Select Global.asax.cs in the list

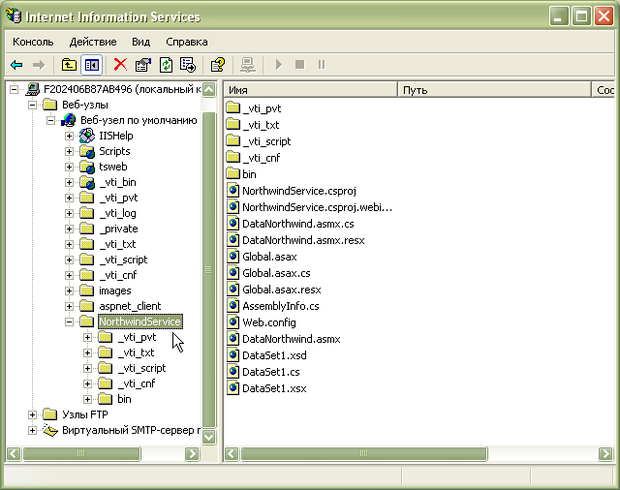276,273
